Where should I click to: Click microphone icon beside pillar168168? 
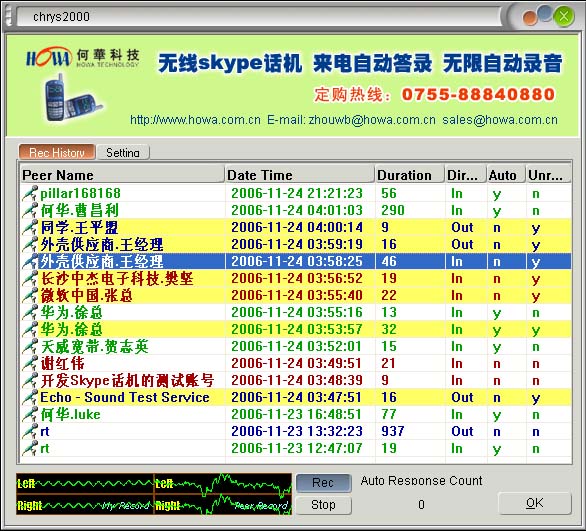click(30, 193)
